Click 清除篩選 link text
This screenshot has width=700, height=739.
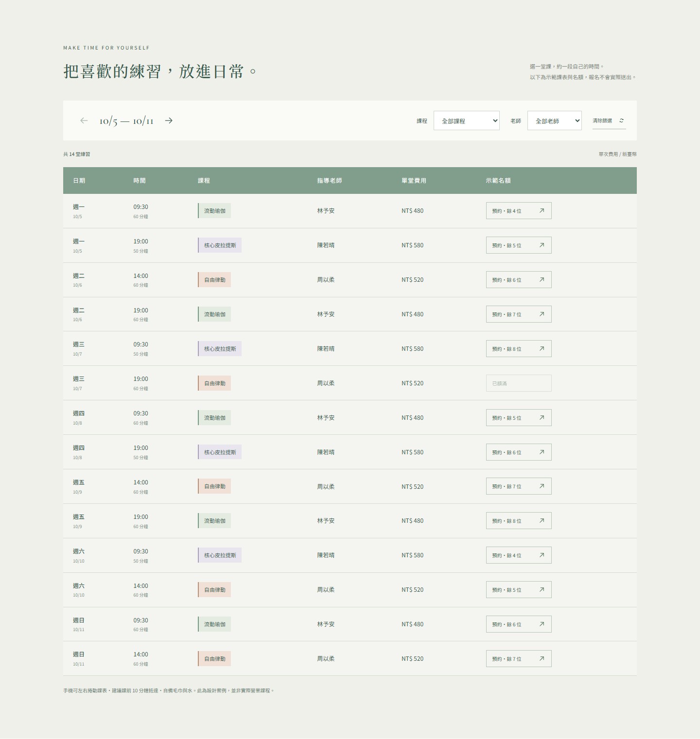click(x=602, y=120)
